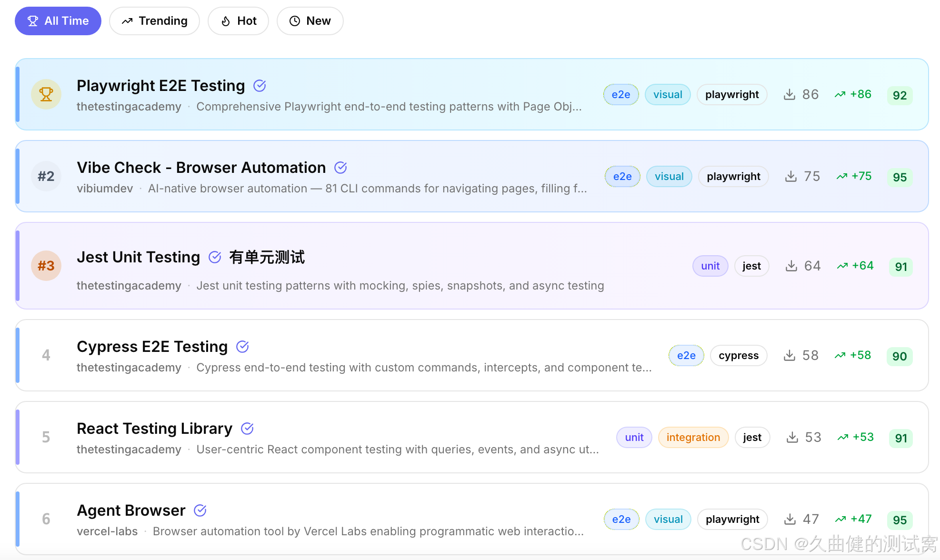Viewport: 940px width, 560px height.
Task: Click playwright tag on Agent Browser row
Action: [x=732, y=519]
